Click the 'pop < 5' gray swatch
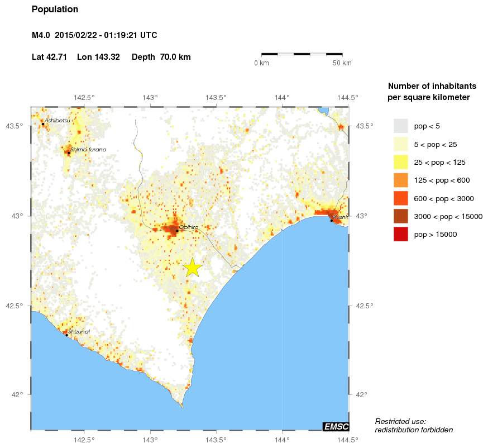The image size is (488, 448). 400,126
